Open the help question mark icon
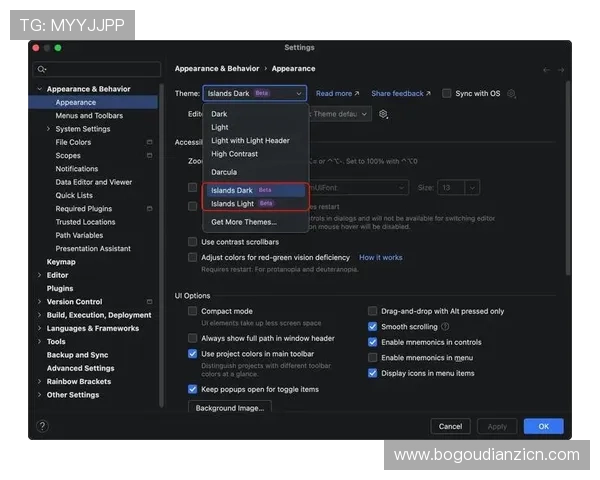 42,426
